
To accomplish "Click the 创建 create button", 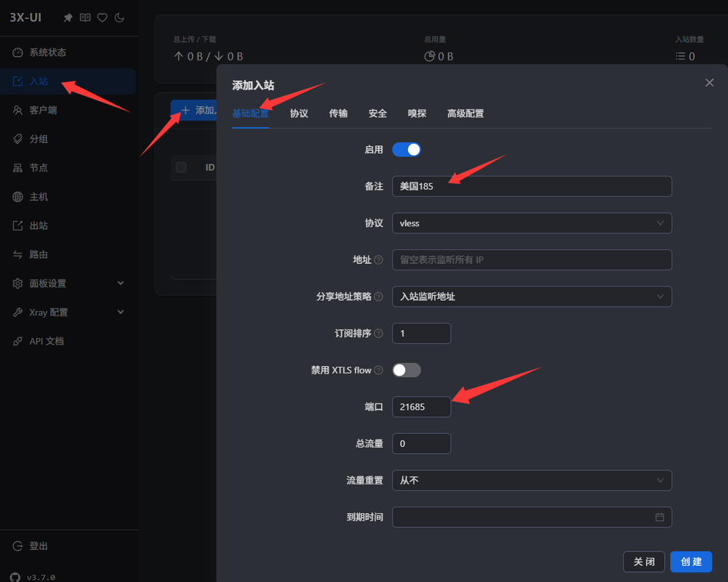I will pyautogui.click(x=691, y=561).
